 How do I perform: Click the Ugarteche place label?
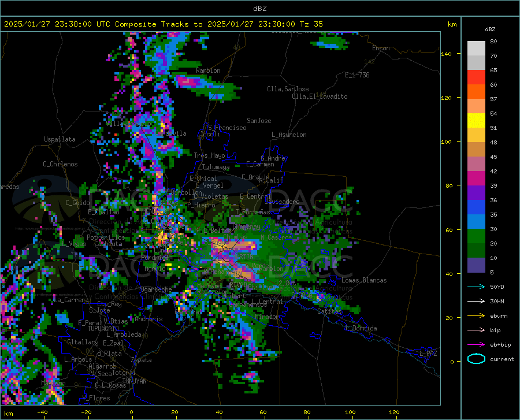tap(156, 289)
